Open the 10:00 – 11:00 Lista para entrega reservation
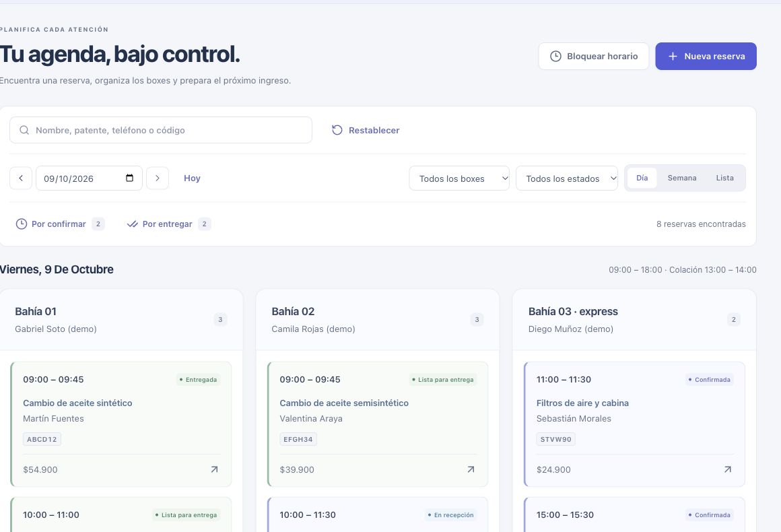The height and width of the screenshot is (532, 781). pyautogui.click(x=121, y=514)
